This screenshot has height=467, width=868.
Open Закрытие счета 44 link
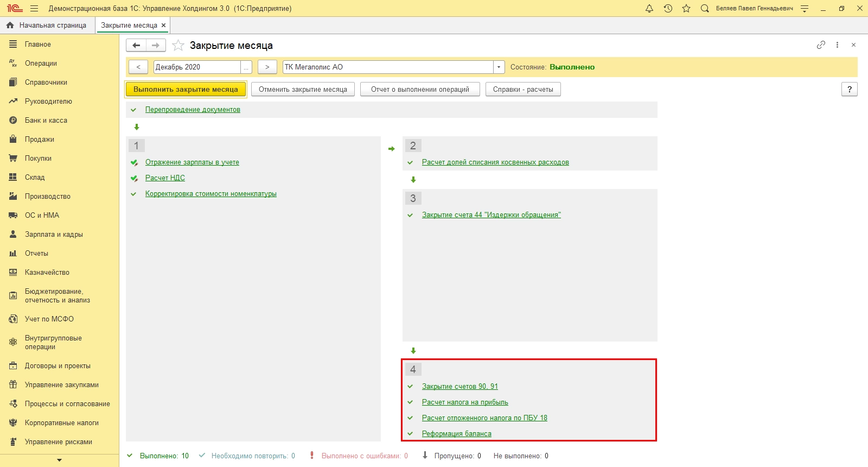point(492,215)
